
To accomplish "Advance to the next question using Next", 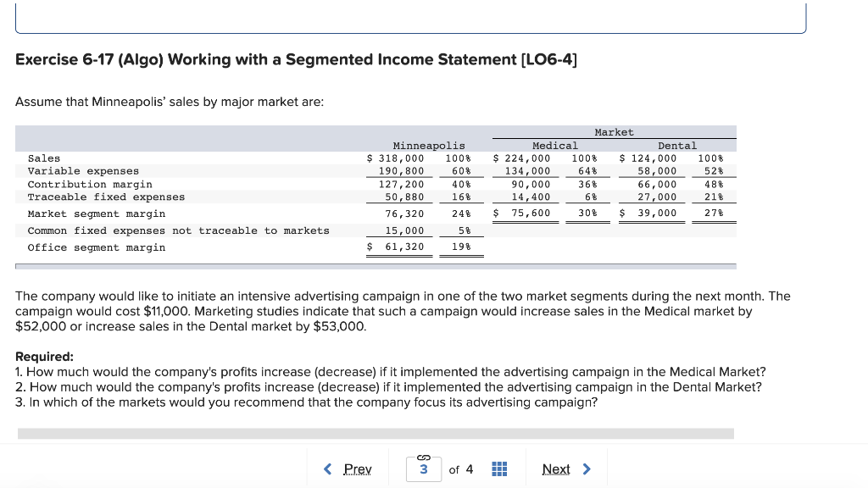I will [556, 469].
